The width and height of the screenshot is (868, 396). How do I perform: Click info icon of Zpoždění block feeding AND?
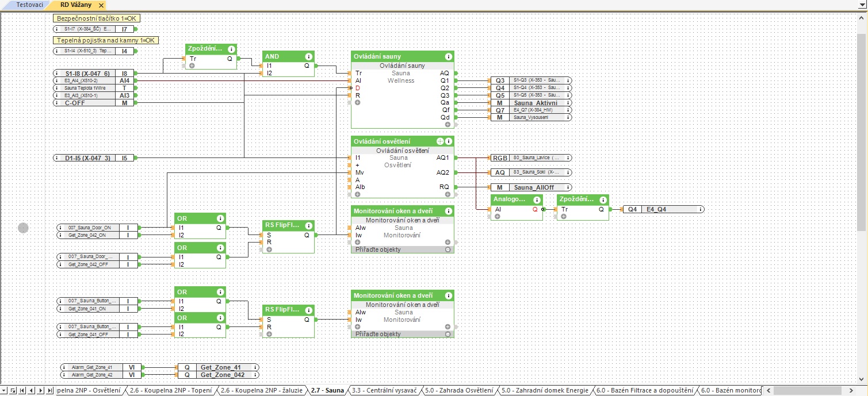coord(231,49)
